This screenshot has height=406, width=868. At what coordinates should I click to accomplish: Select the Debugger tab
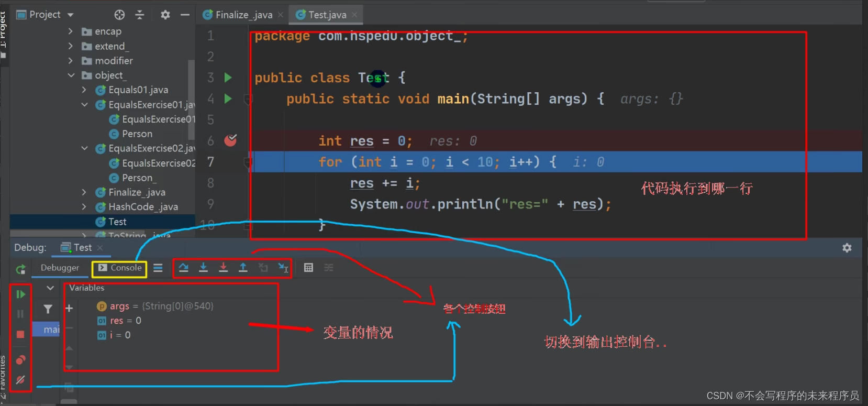pyautogui.click(x=60, y=268)
